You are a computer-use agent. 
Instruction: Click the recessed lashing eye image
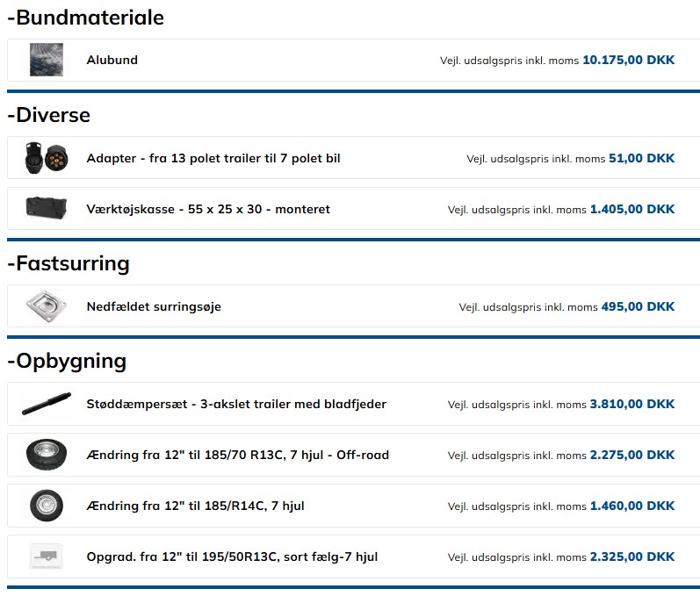[46, 306]
